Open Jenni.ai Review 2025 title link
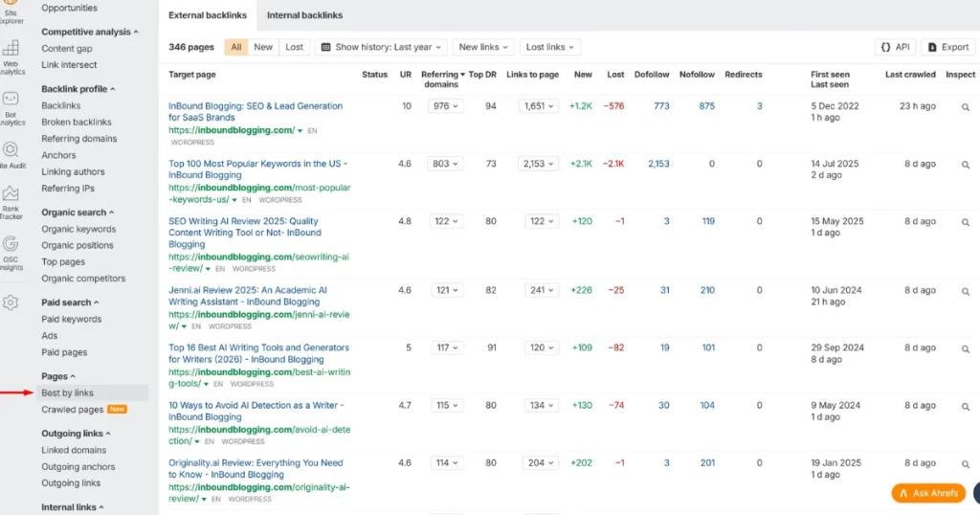This screenshot has height=515, width=980. click(248, 296)
